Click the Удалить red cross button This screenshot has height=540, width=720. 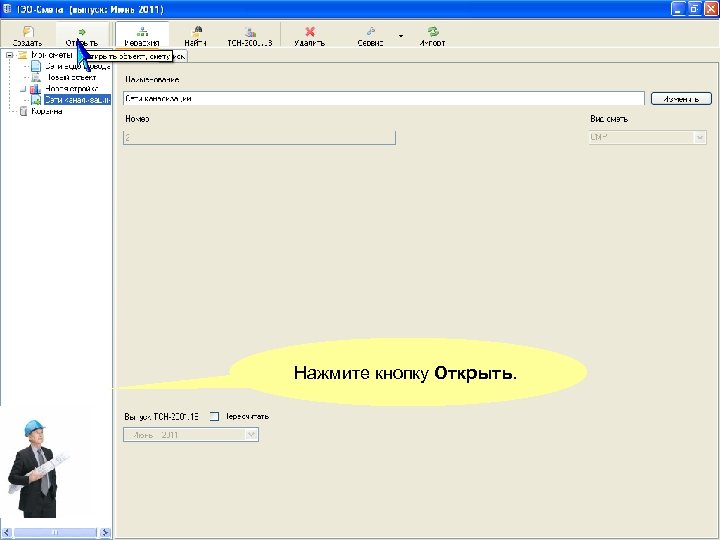[x=310, y=35]
